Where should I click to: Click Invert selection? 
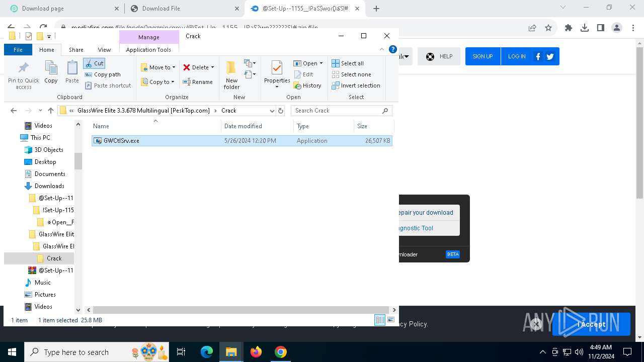[x=356, y=85]
